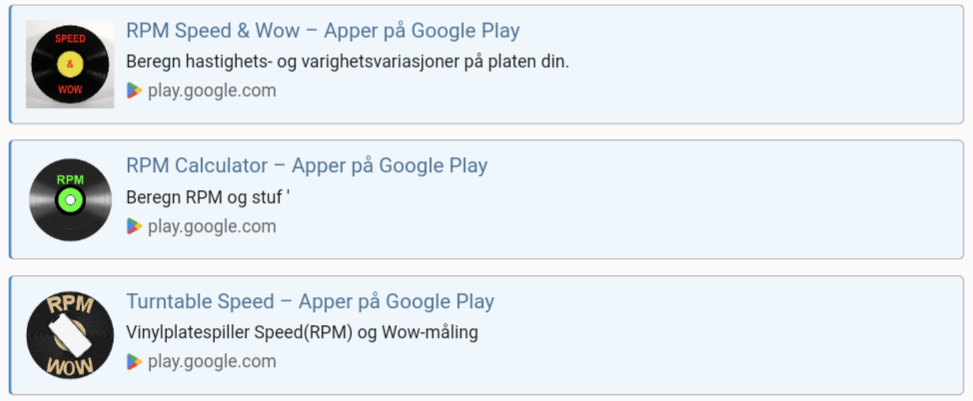Click play.google.com URL under RPM Speed & Wow
The width and height of the screenshot is (973, 401).
212,91
